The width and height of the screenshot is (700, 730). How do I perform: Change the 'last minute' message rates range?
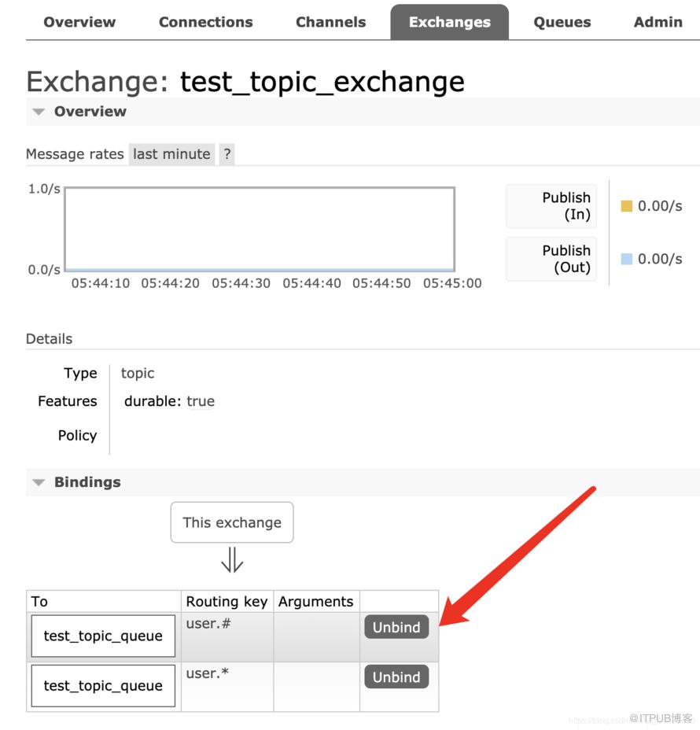click(171, 154)
